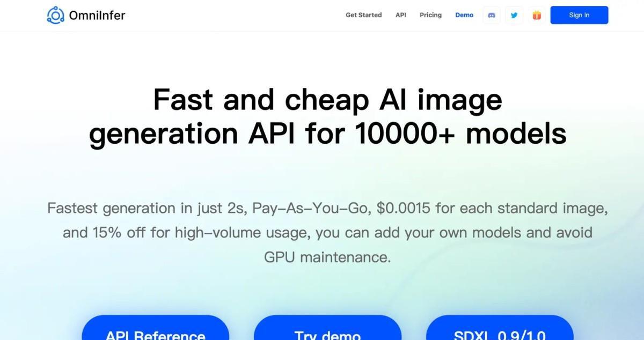
Task: Open the Get Started menu item
Action: [x=363, y=15]
